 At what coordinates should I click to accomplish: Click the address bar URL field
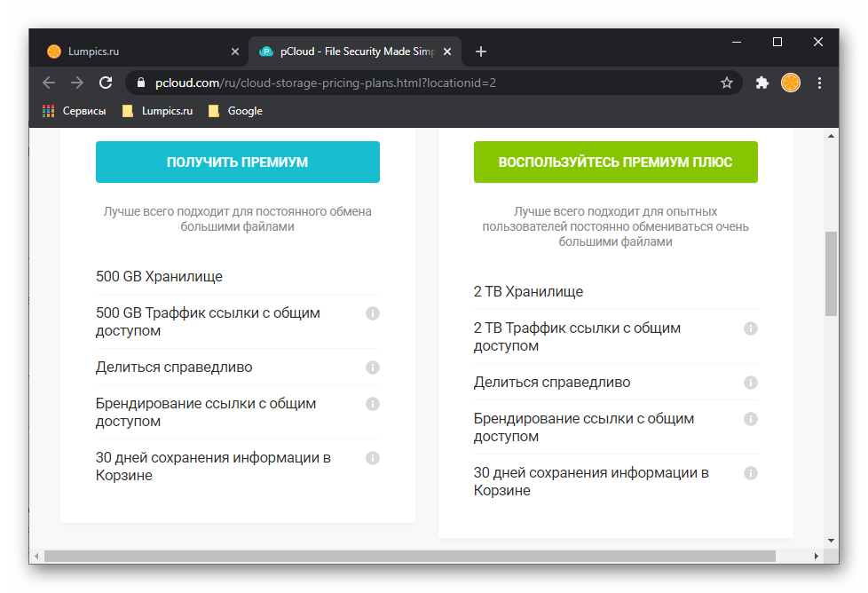point(432,83)
